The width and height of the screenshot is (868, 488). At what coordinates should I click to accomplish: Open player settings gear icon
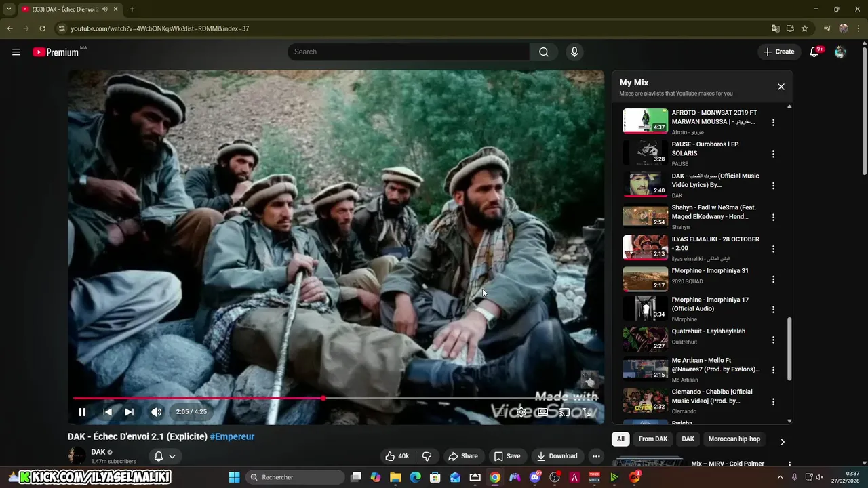521,412
